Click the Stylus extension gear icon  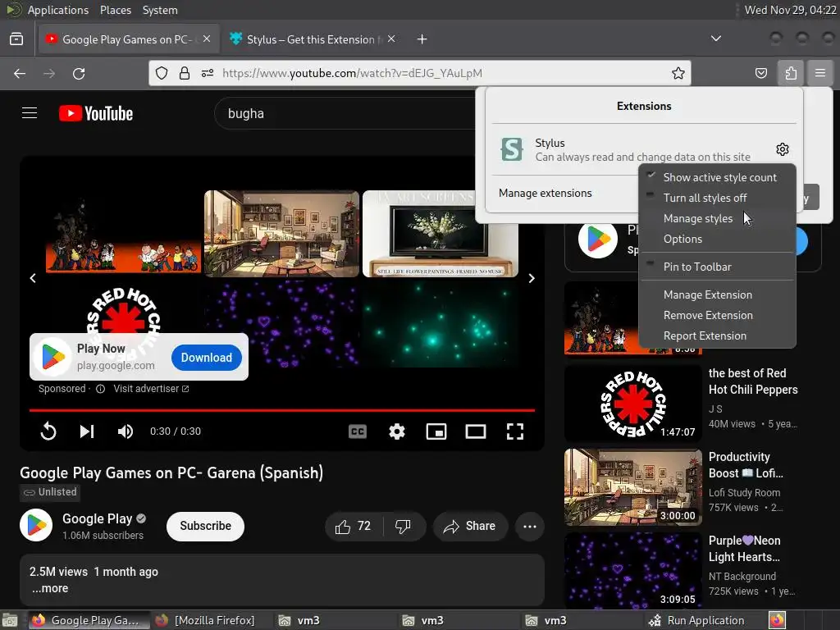(x=782, y=149)
